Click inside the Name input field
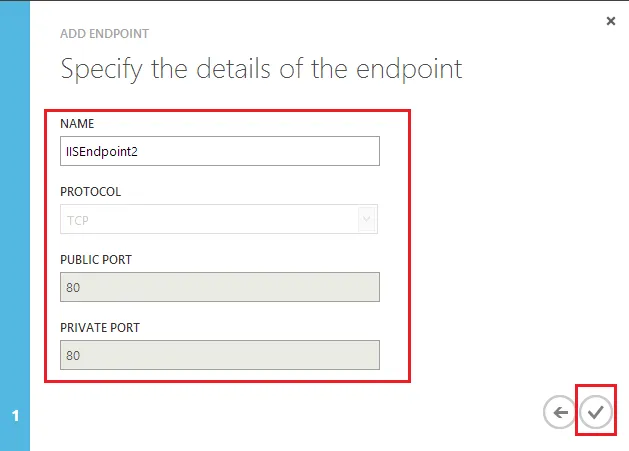 point(220,151)
